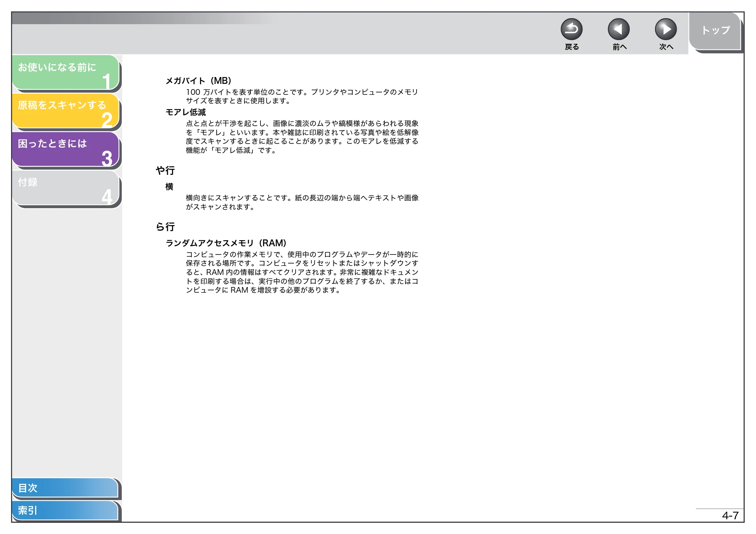Go to previous page with 前へ icon
Viewport: 756px width, 534px height.
[x=619, y=29]
